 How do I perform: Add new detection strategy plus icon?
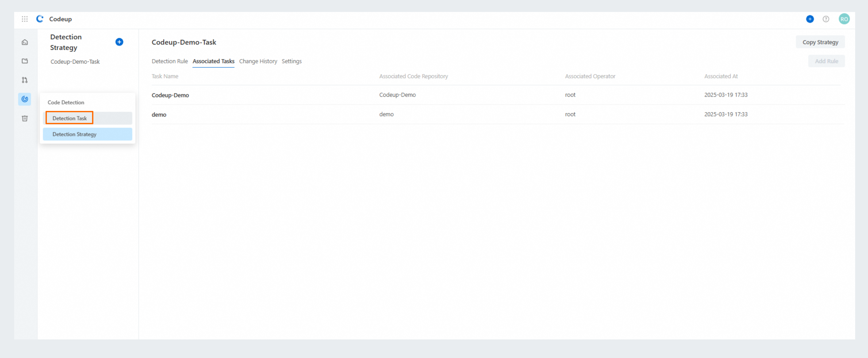pyautogui.click(x=119, y=42)
